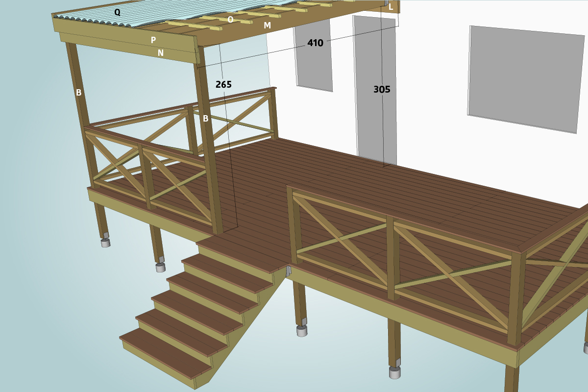Click the Q label on the roof sheeting
This screenshot has height=392, width=588.
(x=117, y=13)
